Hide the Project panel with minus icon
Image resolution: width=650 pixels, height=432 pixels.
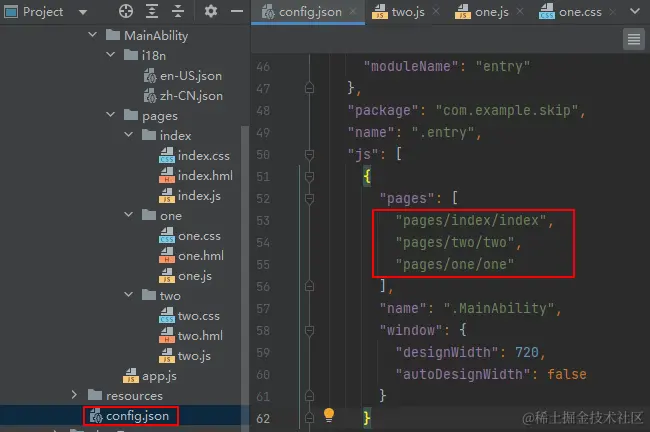click(x=237, y=11)
